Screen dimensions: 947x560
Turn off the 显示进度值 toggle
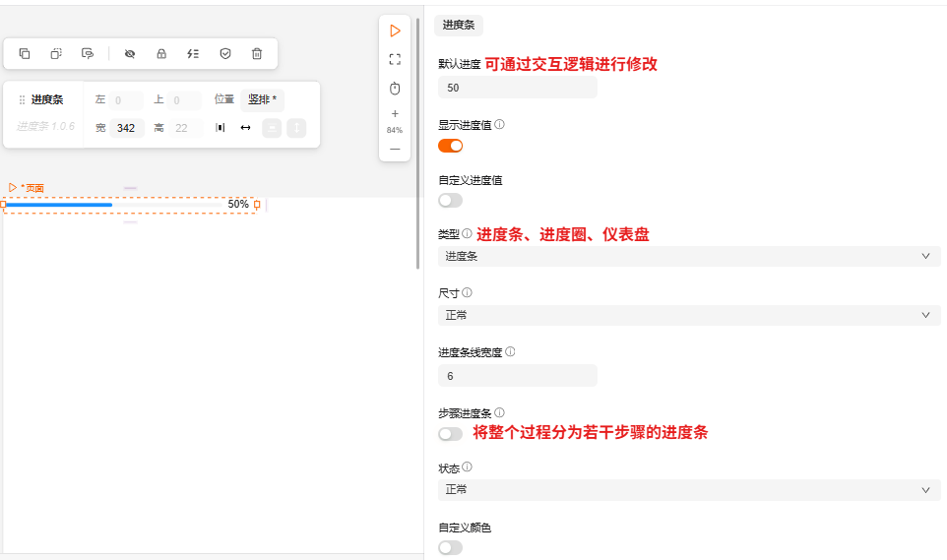coord(451,146)
